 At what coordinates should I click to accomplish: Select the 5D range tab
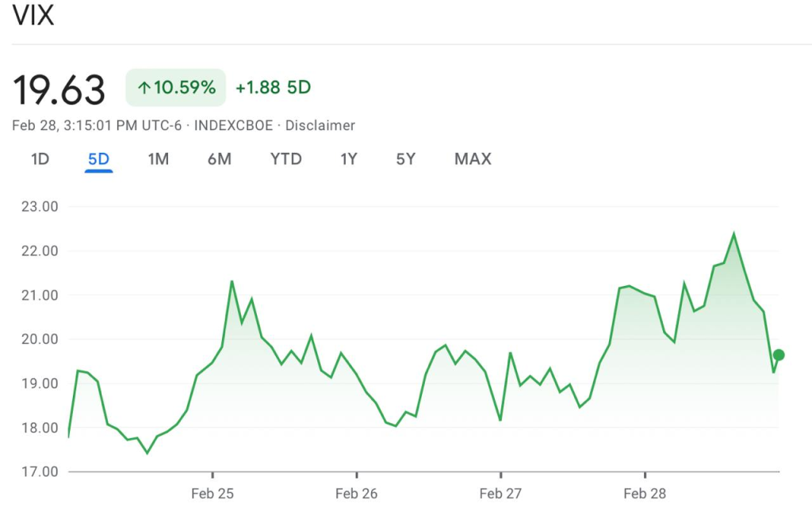[x=98, y=159]
